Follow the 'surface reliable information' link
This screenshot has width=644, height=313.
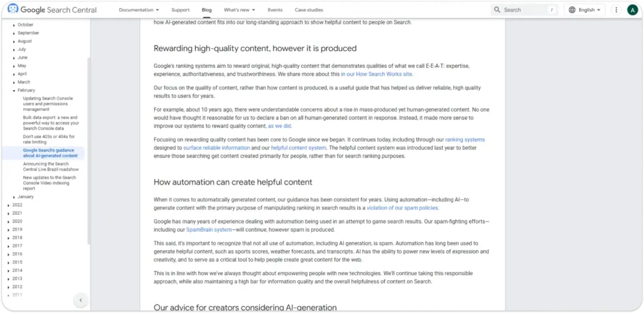216,147
